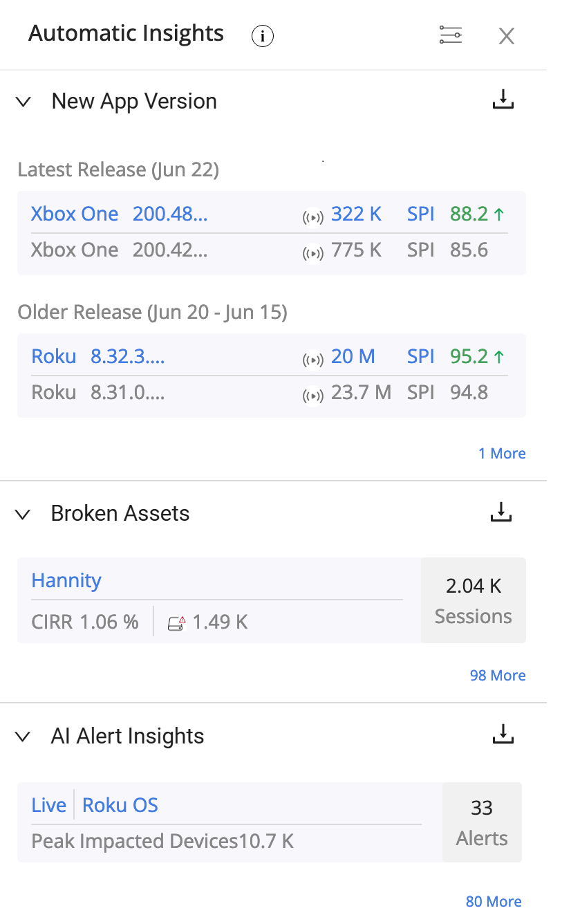Collapse the Broken Assets section

(x=24, y=514)
